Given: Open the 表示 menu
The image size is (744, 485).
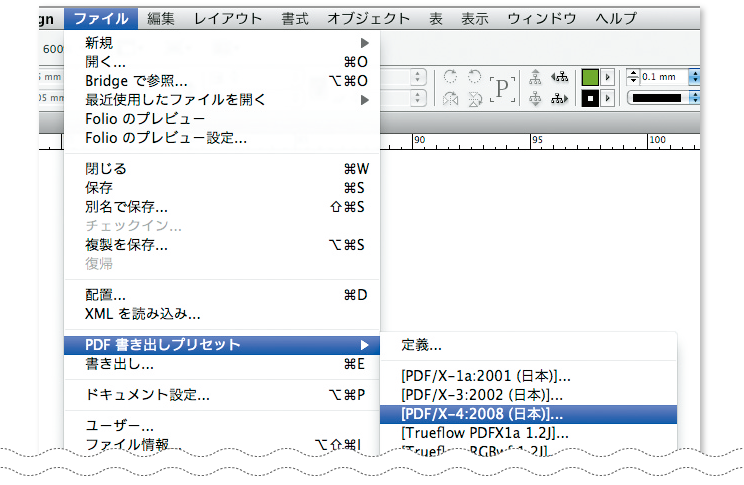Looking at the screenshot, I should (x=475, y=19).
